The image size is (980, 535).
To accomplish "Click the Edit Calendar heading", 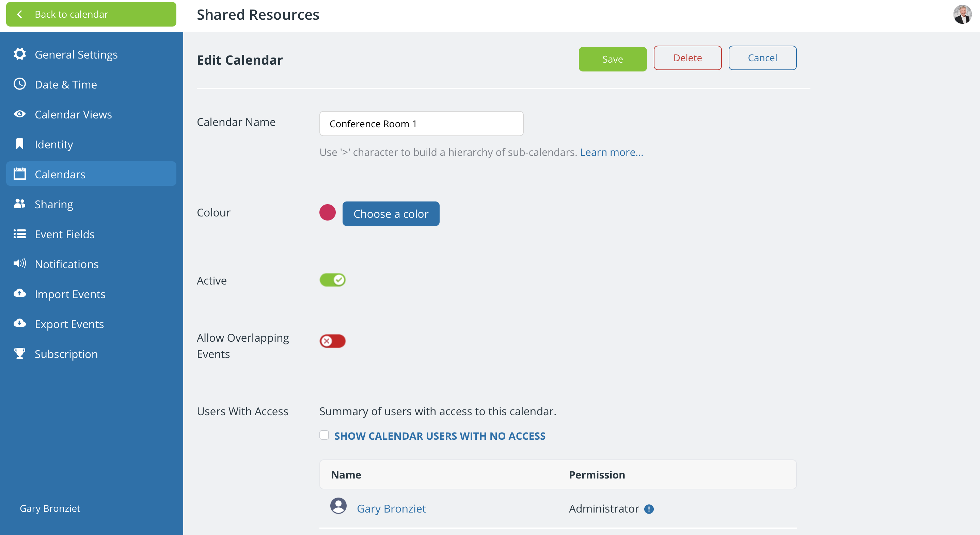I will click(x=240, y=60).
